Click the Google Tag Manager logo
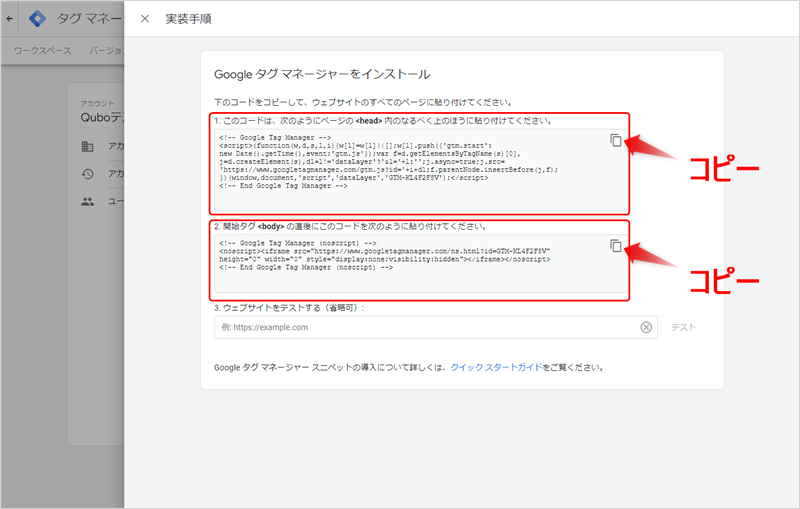This screenshot has width=800, height=509. (x=37, y=19)
